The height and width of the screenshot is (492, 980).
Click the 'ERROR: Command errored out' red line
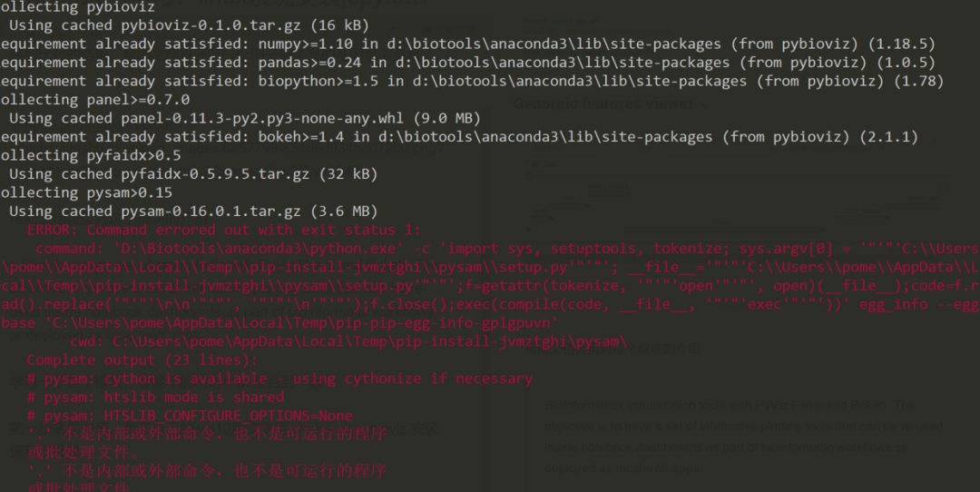pyautogui.click(x=224, y=230)
